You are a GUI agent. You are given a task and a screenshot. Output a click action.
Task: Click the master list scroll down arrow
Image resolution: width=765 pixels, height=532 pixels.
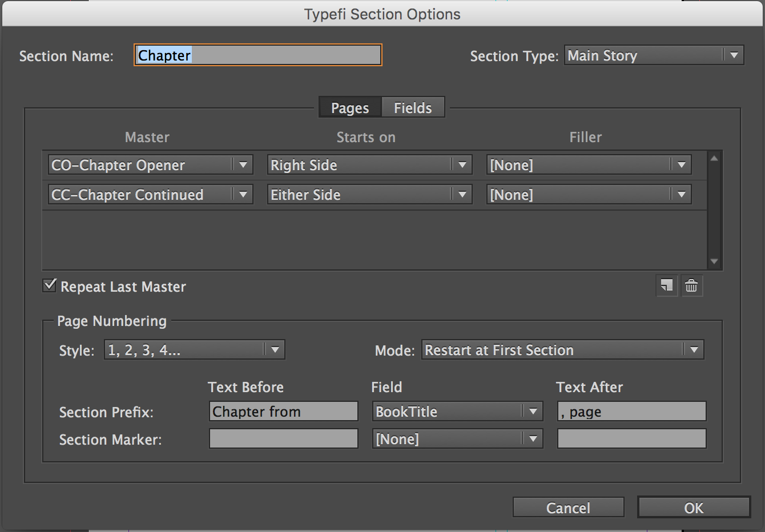click(x=714, y=261)
